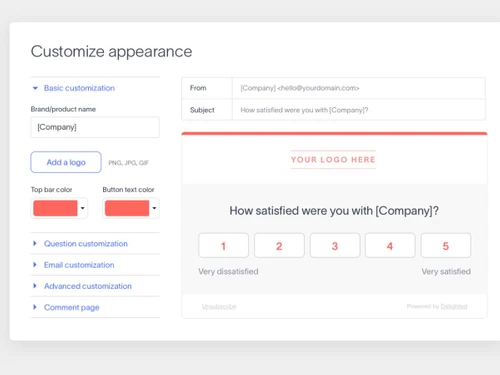Click the From email address field

[x=359, y=88]
